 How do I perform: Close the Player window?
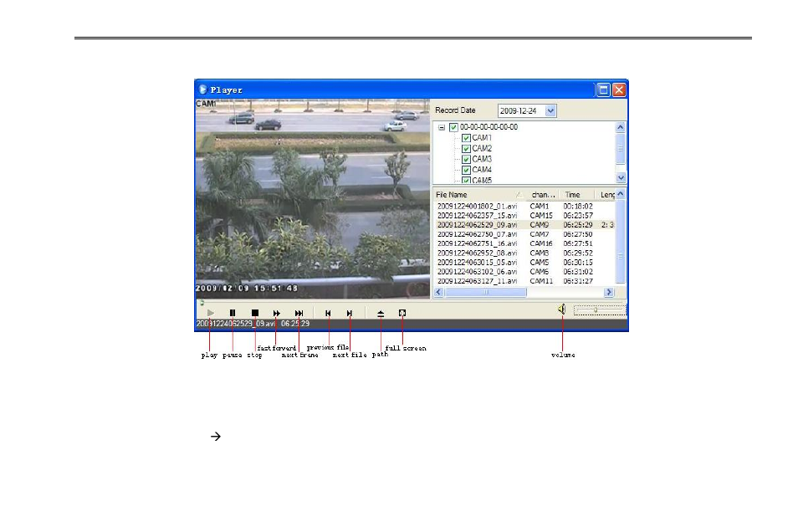[619, 90]
